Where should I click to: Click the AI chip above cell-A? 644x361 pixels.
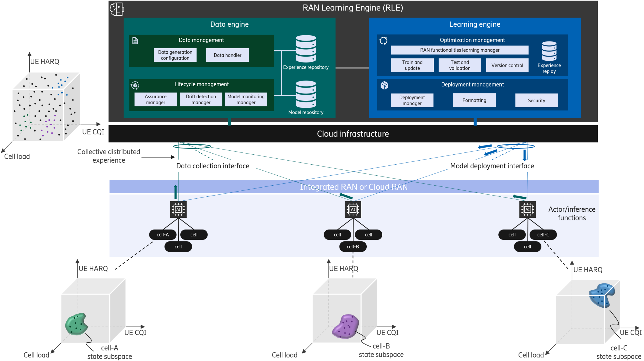pyautogui.click(x=178, y=209)
